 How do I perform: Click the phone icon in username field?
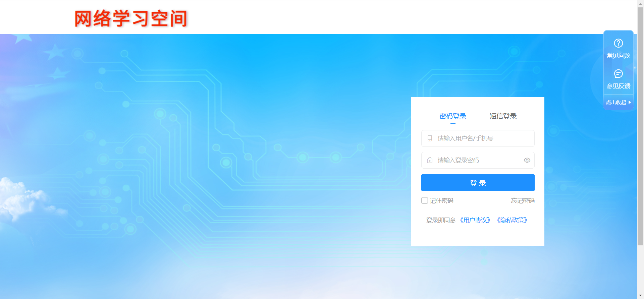pos(430,138)
